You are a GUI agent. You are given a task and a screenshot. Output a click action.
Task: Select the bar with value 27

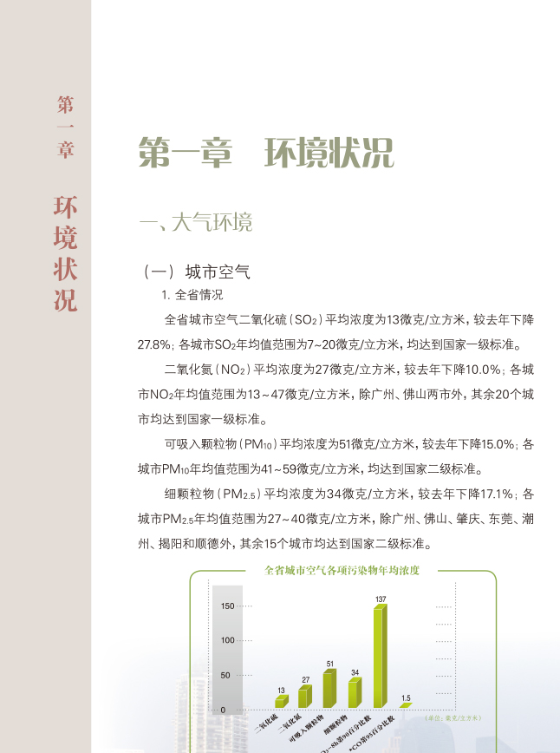[305, 697]
